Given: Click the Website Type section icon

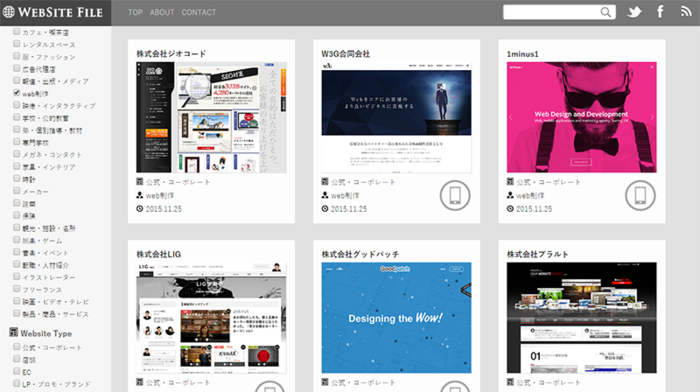Looking at the screenshot, I should (x=14, y=333).
